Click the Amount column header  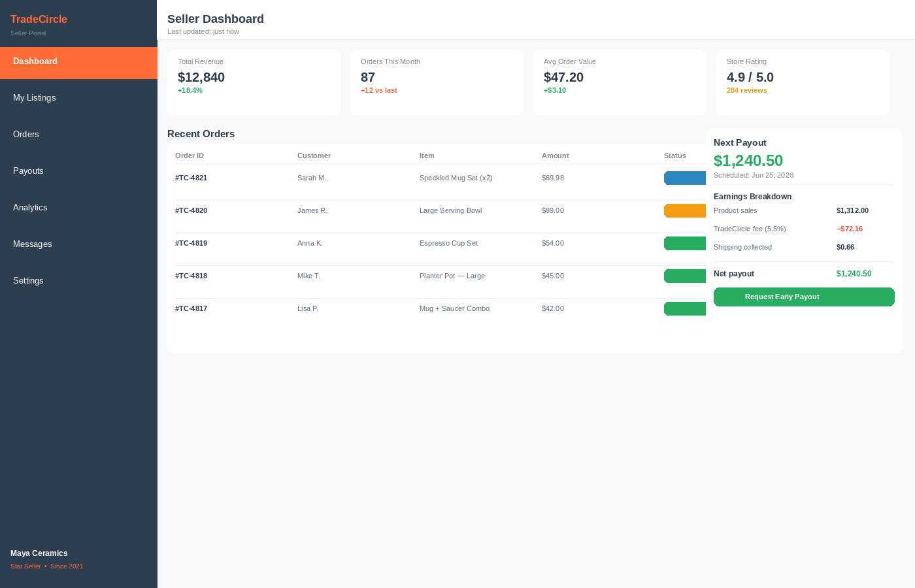click(x=556, y=155)
